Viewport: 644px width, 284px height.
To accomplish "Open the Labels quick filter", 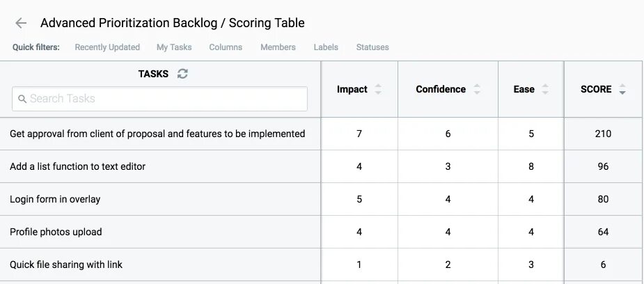I will click(326, 47).
